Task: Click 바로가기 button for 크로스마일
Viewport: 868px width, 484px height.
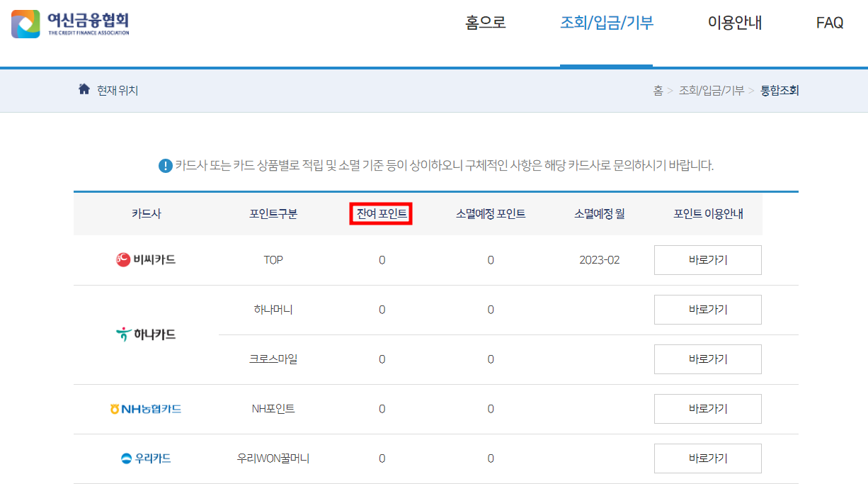Action: click(x=708, y=359)
